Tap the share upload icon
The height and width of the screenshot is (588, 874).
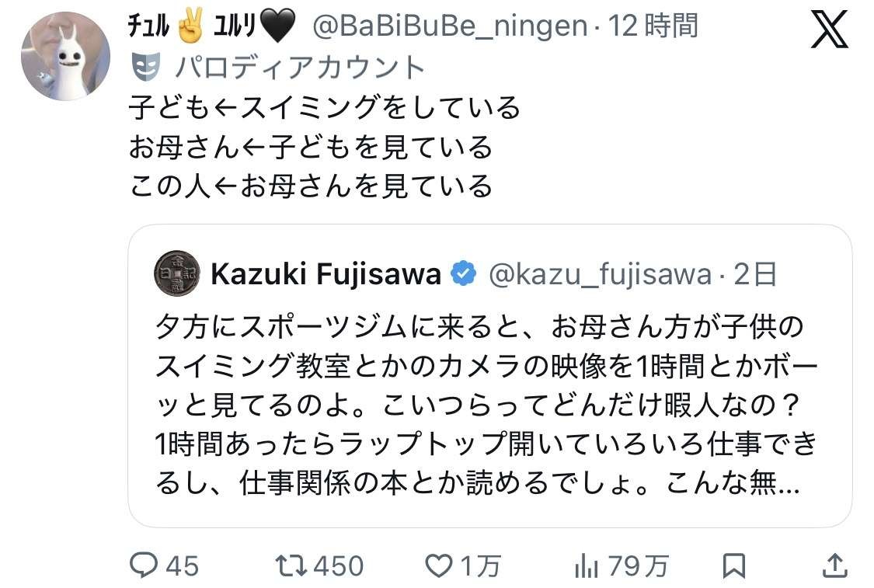pos(835,566)
